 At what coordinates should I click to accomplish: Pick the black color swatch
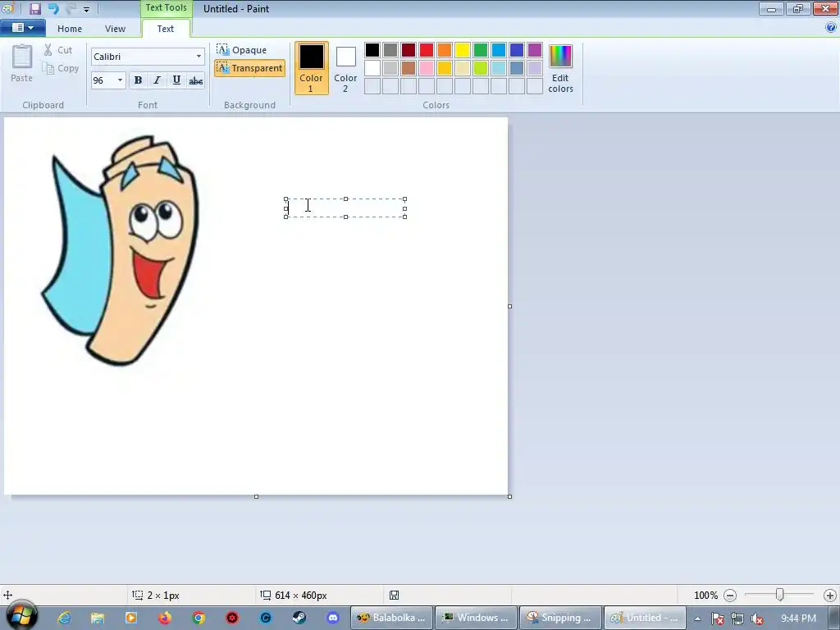coord(372,50)
